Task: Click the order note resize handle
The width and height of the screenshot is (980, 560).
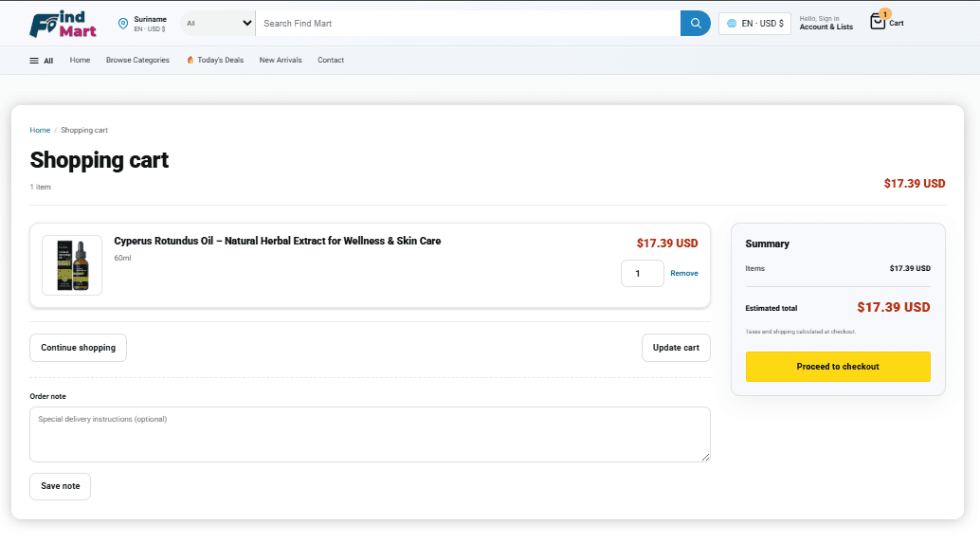Action: [x=706, y=458]
